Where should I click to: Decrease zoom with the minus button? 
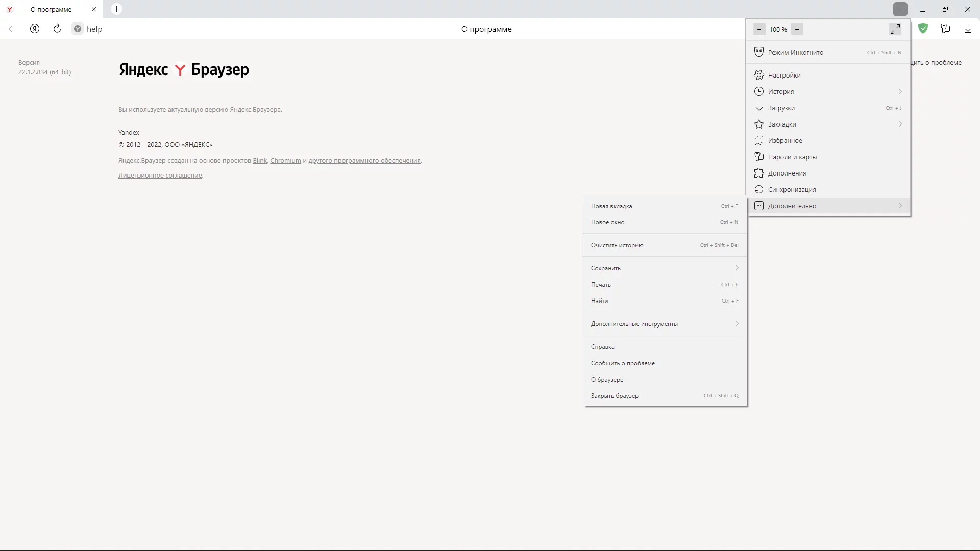(x=759, y=30)
